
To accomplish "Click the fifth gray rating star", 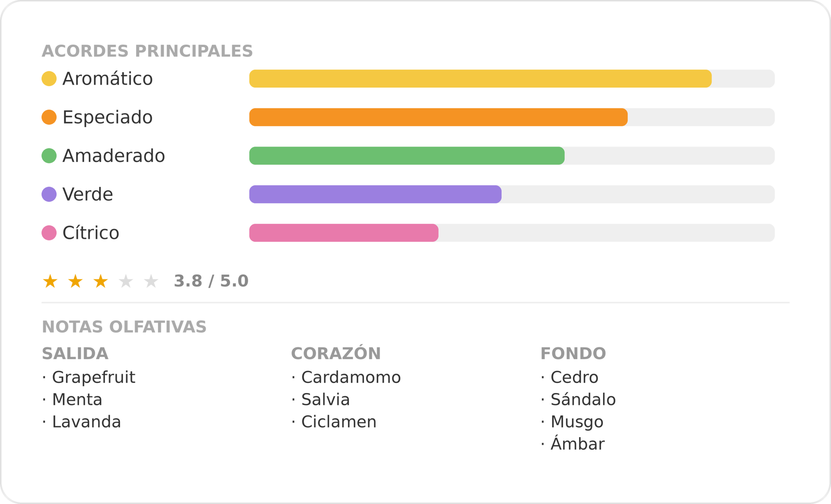I will (x=151, y=281).
